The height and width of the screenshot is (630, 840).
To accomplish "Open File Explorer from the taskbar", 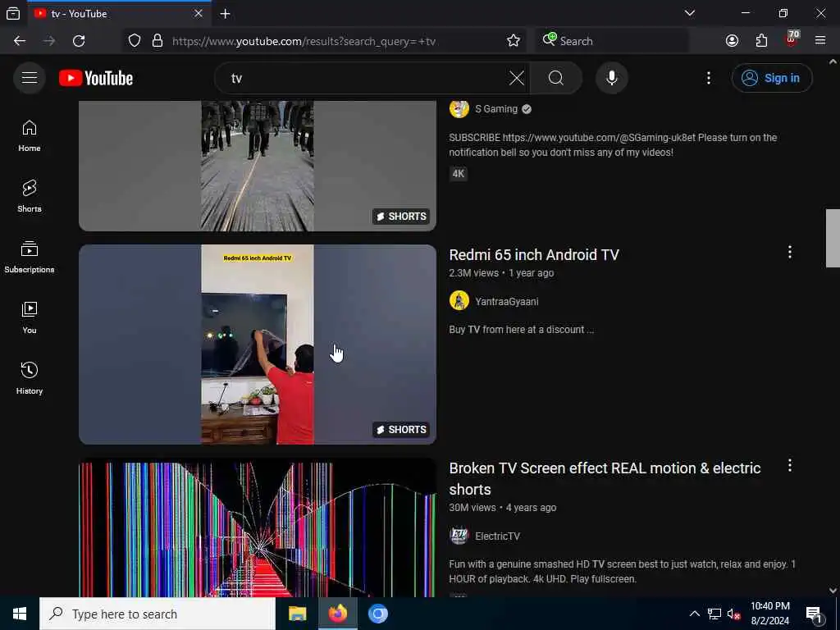I will point(297,614).
